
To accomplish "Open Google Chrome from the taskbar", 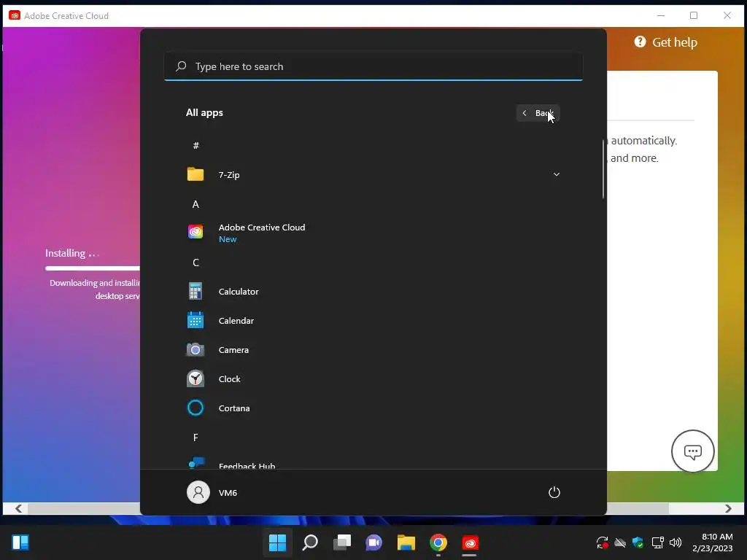I will click(x=438, y=542).
